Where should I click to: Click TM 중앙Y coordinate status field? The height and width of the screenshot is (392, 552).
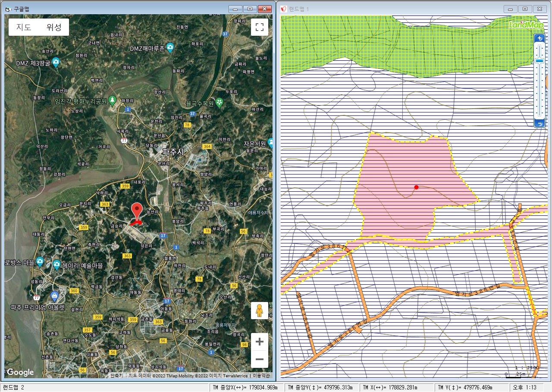(x=322, y=387)
